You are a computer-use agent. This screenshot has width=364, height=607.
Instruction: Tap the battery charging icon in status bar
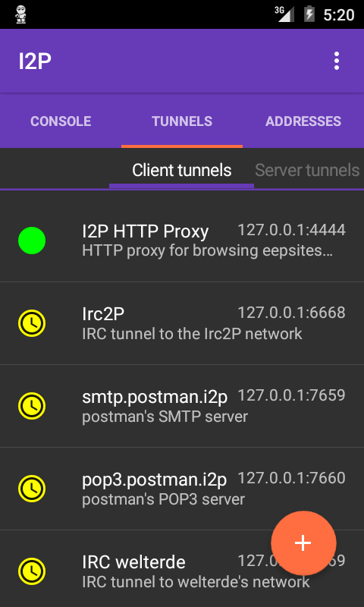coord(309,14)
